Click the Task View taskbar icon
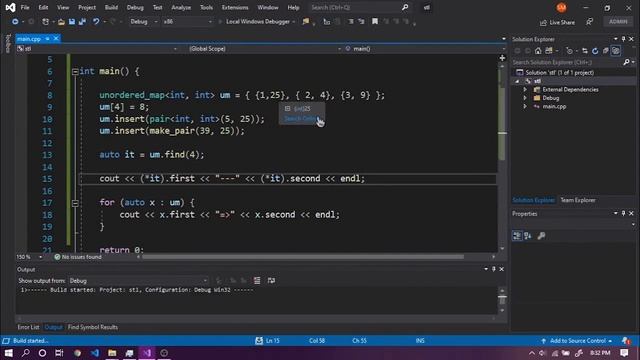640x360 pixels. coord(59,353)
